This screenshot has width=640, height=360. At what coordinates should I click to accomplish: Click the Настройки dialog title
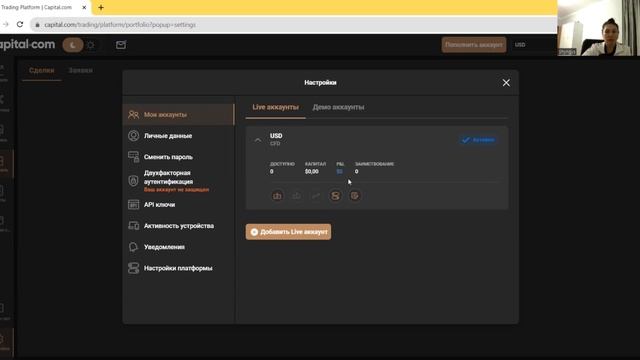click(x=320, y=83)
